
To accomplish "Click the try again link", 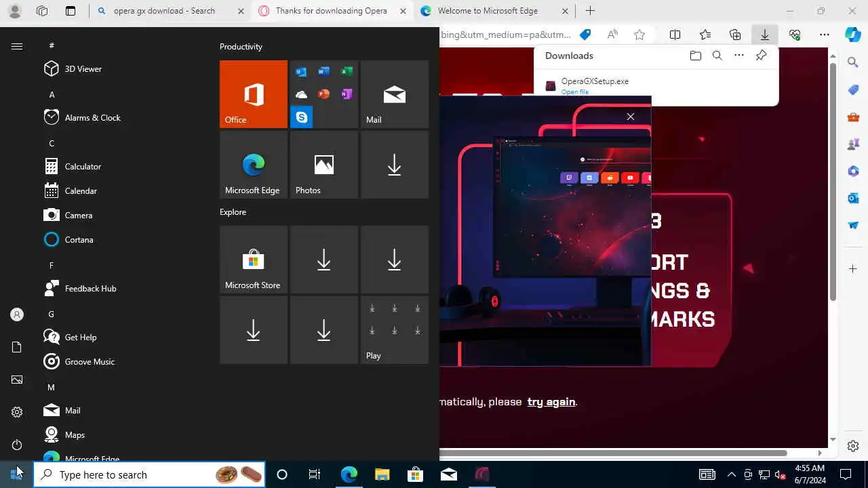I will coord(551,401).
